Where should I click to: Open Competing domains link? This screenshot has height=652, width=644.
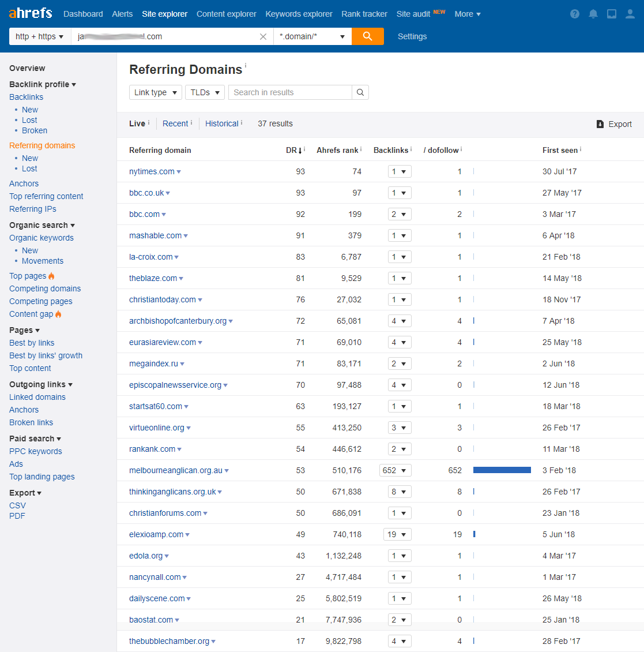(45, 288)
